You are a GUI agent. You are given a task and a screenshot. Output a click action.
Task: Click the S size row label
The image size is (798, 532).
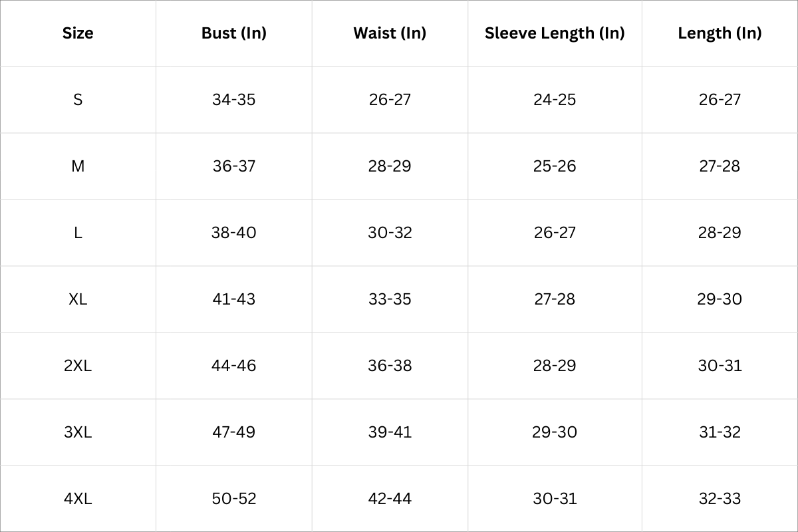point(78,100)
